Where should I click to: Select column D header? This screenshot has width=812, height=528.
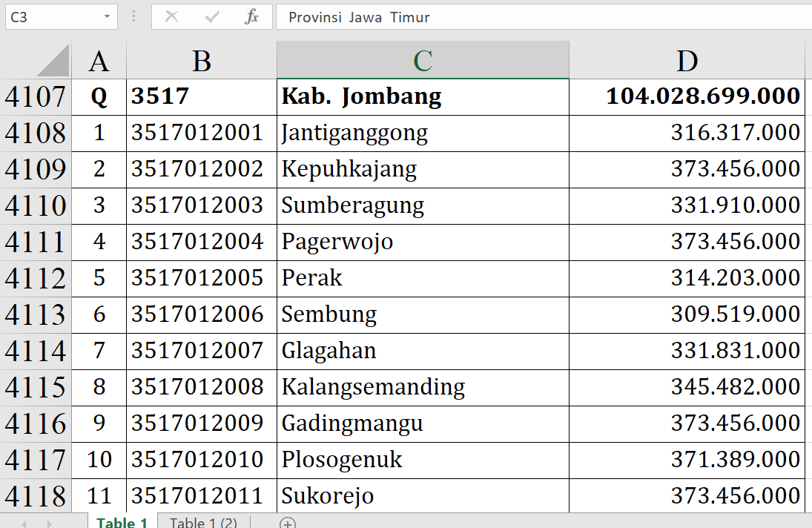687,61
